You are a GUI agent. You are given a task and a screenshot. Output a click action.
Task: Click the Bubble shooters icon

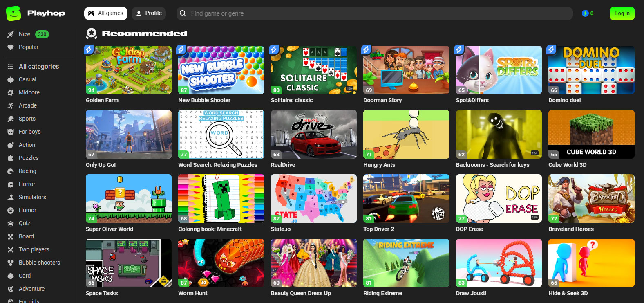coord(11,263)
